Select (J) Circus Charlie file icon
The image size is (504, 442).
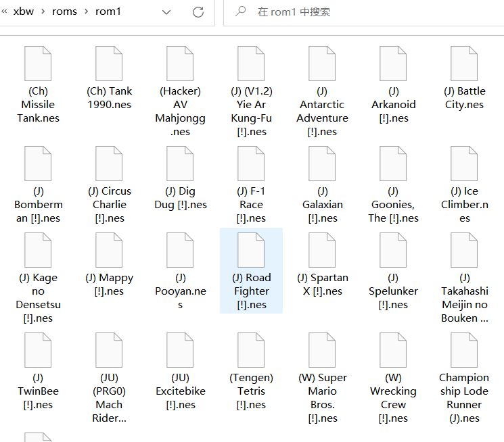109,164
